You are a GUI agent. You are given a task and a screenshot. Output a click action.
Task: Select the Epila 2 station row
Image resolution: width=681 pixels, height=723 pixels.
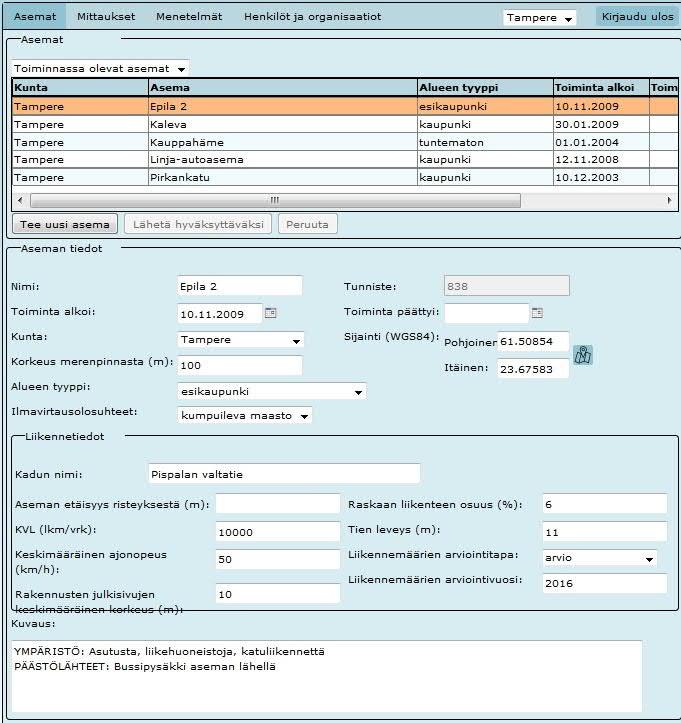point(345,107)
